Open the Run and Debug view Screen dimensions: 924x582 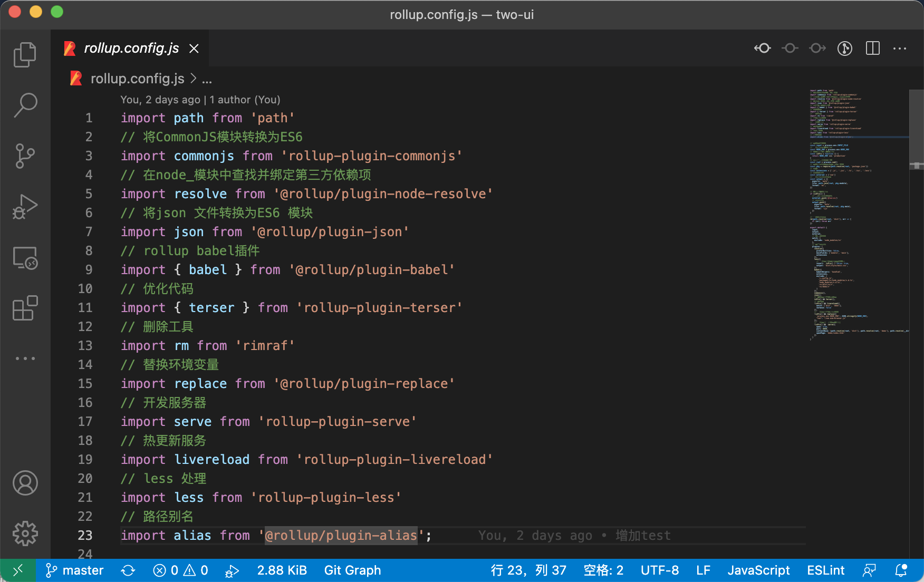tap(25, 207)
